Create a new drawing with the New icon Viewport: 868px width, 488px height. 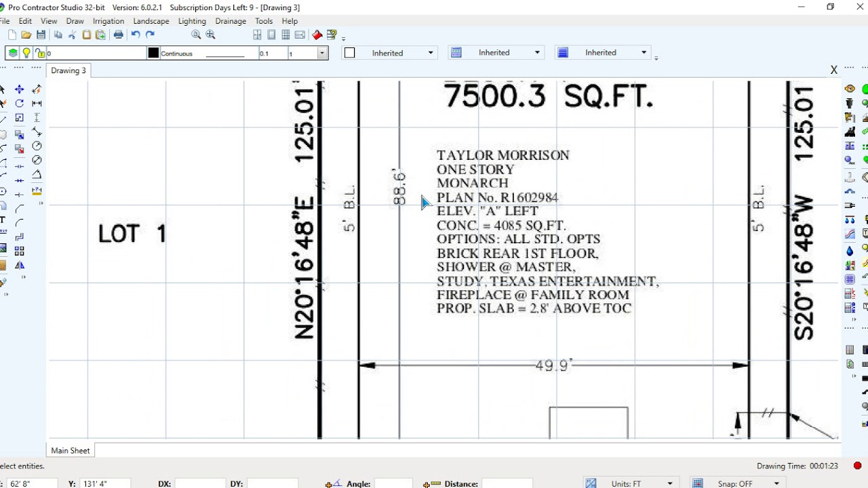(x=12, y=35)
